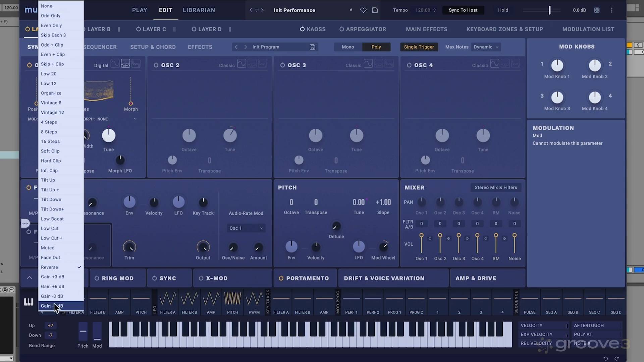Adjust the master volume slider
The image size is (644, 362).
click(549, 10)
